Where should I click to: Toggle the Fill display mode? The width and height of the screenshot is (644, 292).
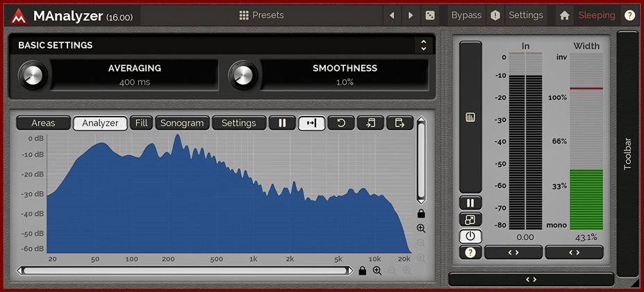click(x=141, y=123)
